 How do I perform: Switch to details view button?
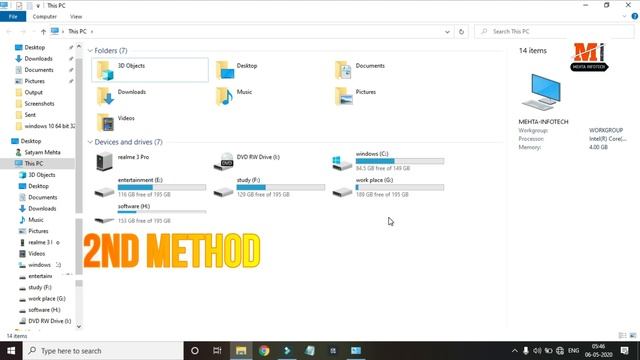[x=622, y=336]
